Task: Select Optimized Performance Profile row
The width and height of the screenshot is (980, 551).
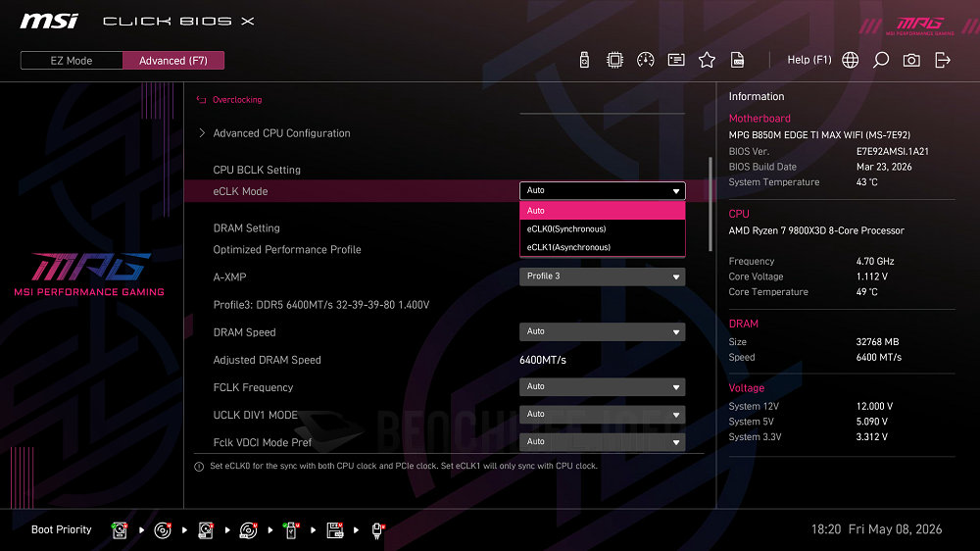Action: coord(287,250)
